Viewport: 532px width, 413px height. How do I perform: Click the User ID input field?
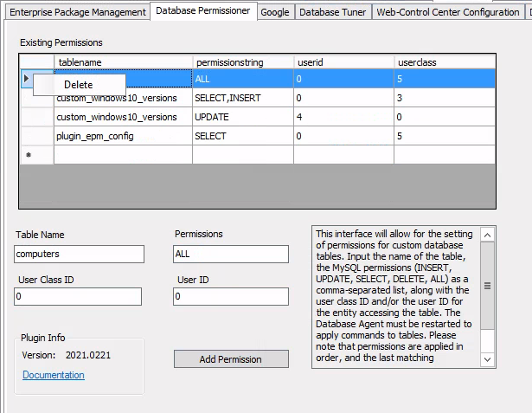click(231, 297)
